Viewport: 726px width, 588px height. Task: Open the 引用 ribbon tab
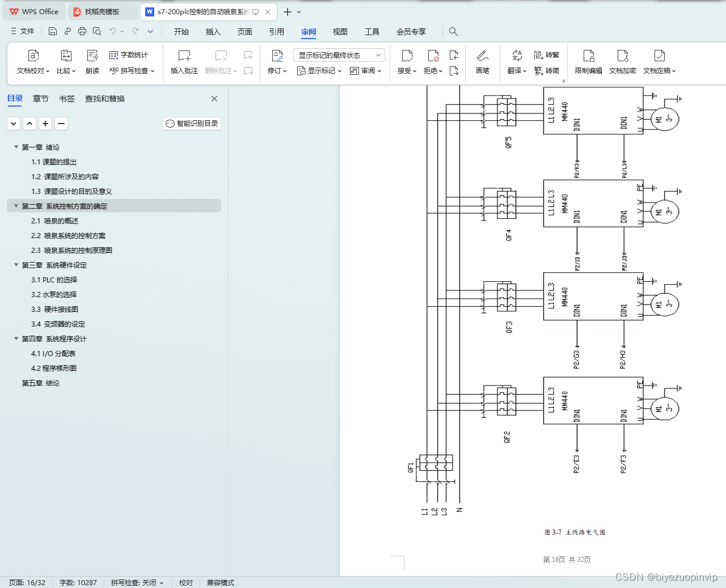tap(277, 32)
